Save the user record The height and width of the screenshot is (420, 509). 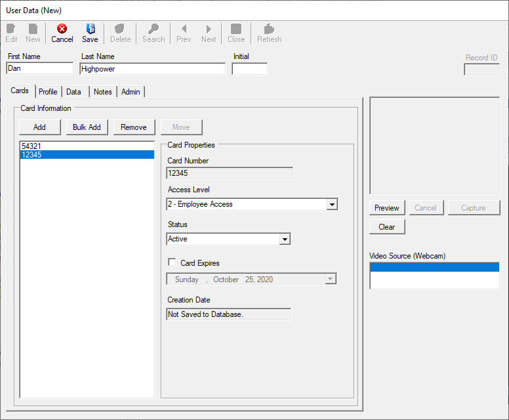click(90, 33)
